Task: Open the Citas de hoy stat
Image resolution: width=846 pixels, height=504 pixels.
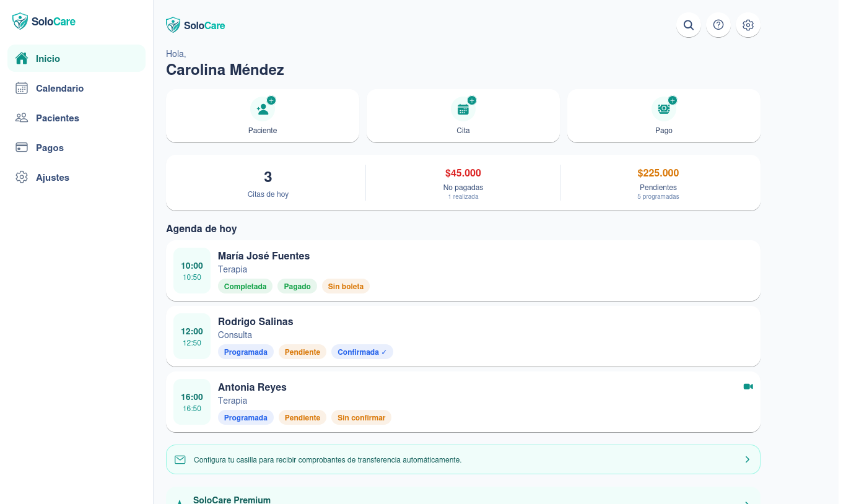Action: 268,183
